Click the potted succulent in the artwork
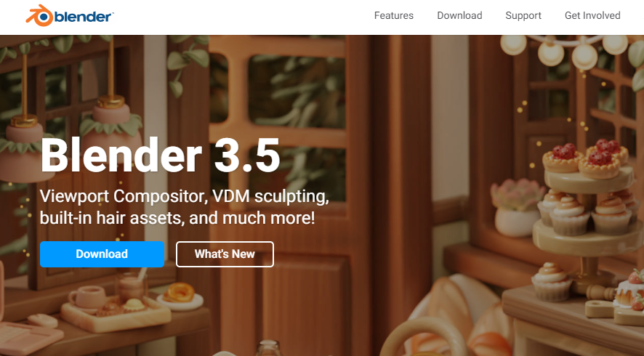Viewport: 644px width, 356px height. pos(517,209)
